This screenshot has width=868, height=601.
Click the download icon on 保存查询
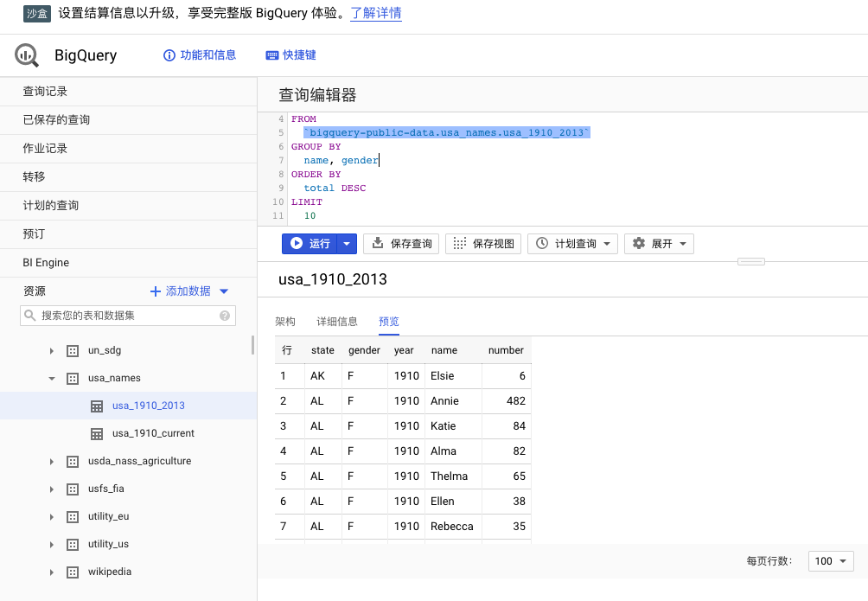(x=378, y=243)
